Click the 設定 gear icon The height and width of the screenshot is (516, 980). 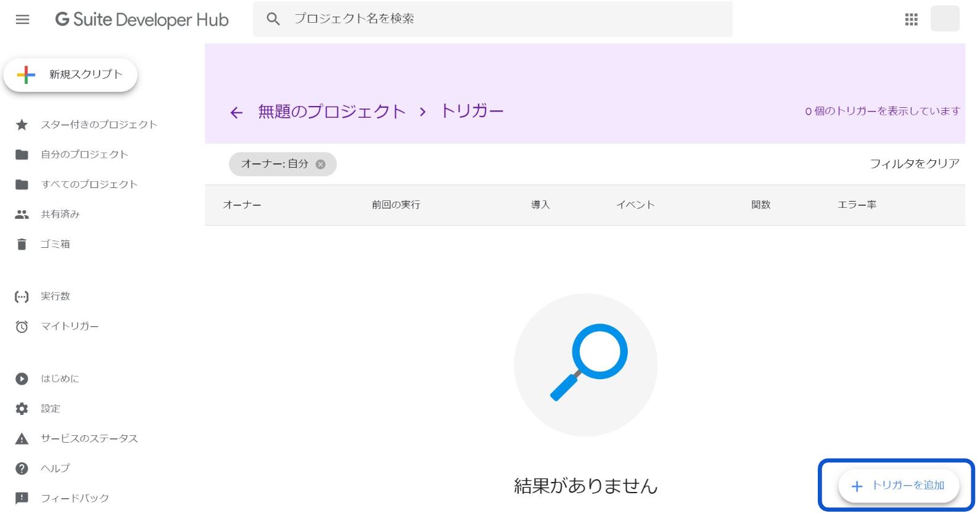[x=22, y=409]
